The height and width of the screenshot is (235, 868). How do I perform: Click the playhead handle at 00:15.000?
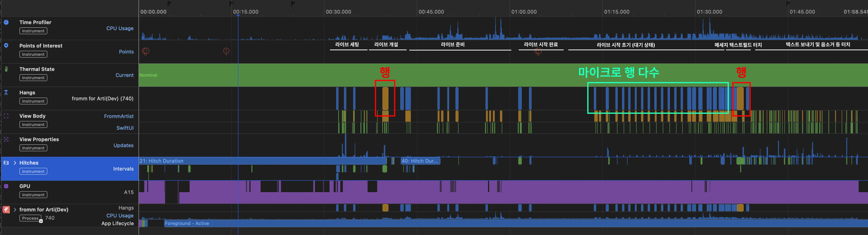238,16
